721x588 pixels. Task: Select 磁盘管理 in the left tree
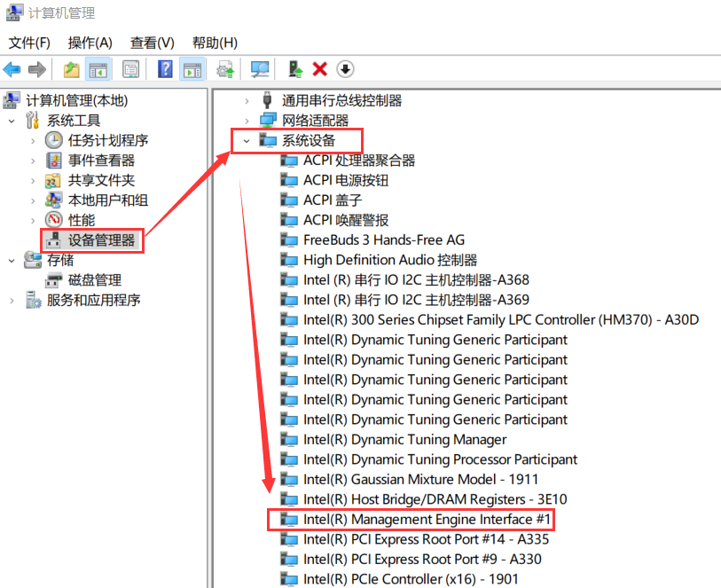pos(95,280)
